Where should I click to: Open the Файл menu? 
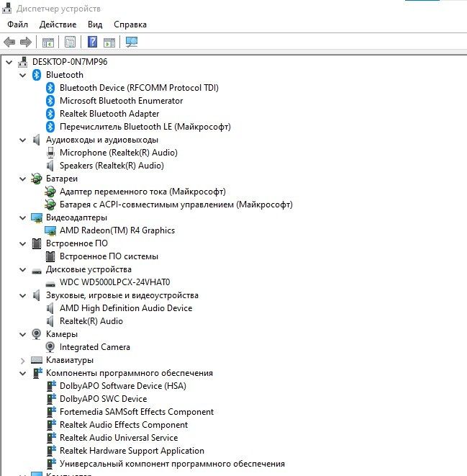tap(17, 24)
